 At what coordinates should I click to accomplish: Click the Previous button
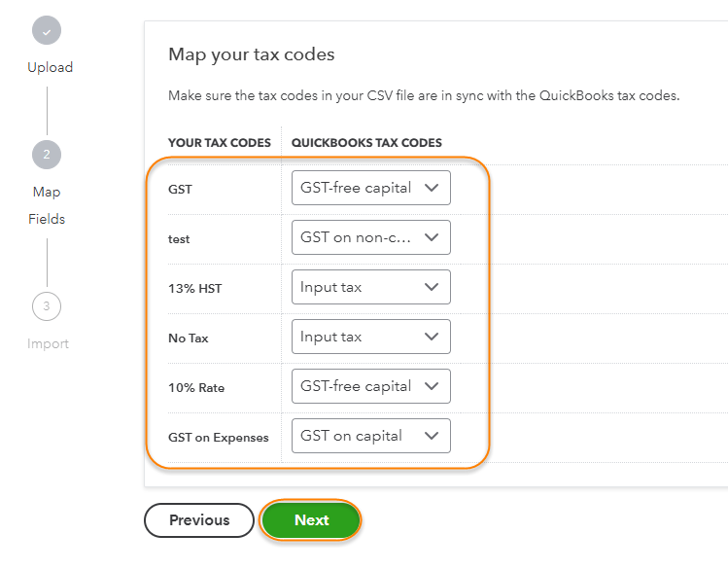point(199,520)
